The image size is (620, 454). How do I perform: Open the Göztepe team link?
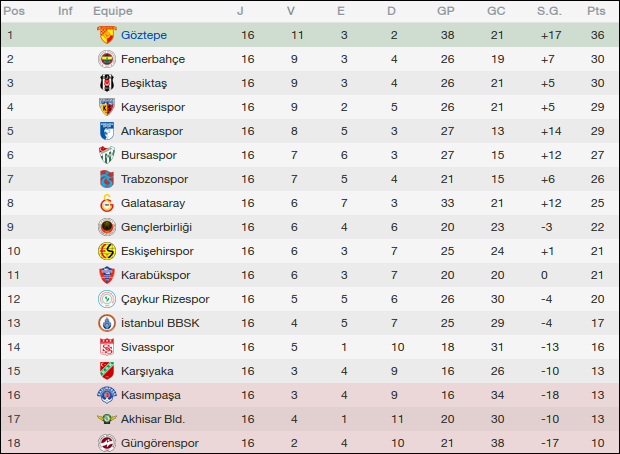[144, 35]
